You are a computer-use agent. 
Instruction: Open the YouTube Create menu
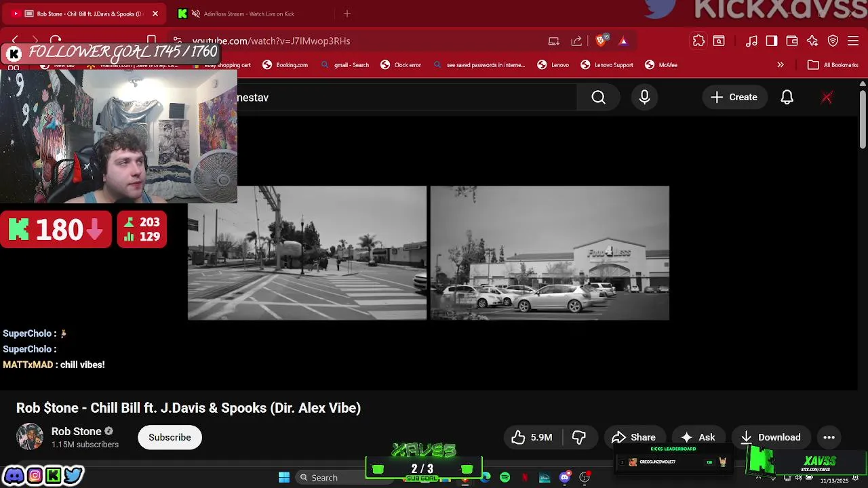pos(734,98)
